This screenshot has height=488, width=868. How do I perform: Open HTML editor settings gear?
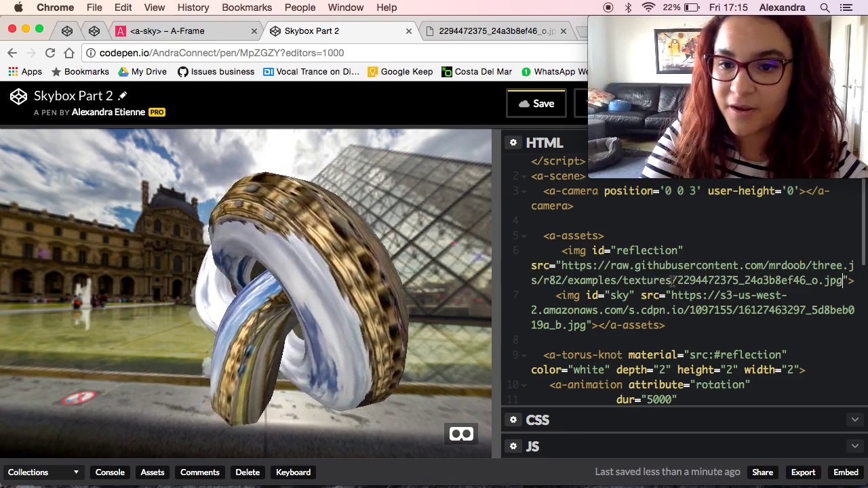tap(513, 142)
